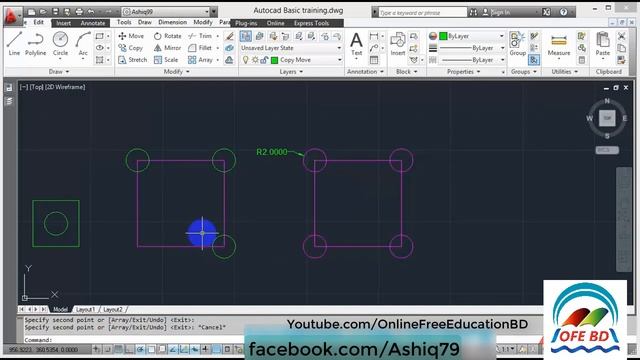Viewport: 640px width, 360px height.
Task: Click the Table icon in Annotation panel
Action: 374,60
